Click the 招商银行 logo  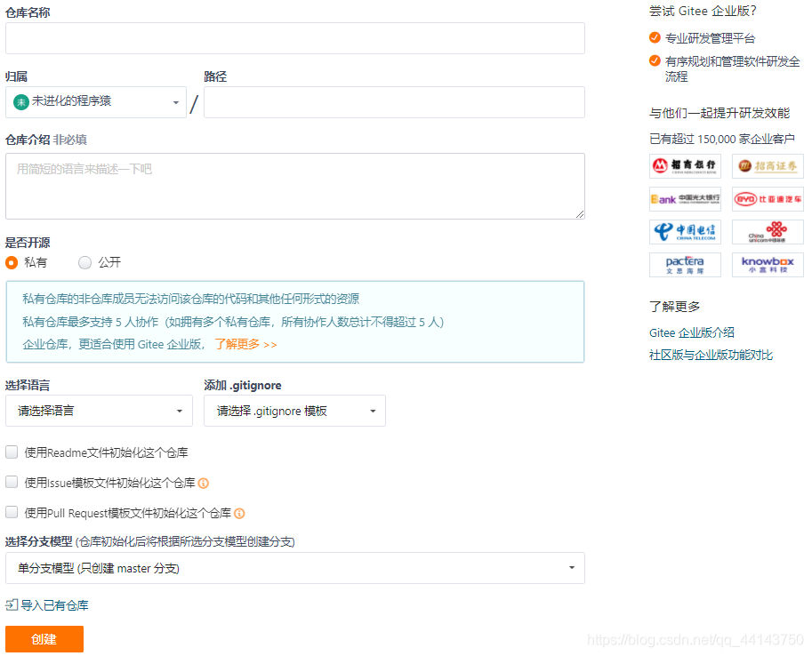[685, 166]
